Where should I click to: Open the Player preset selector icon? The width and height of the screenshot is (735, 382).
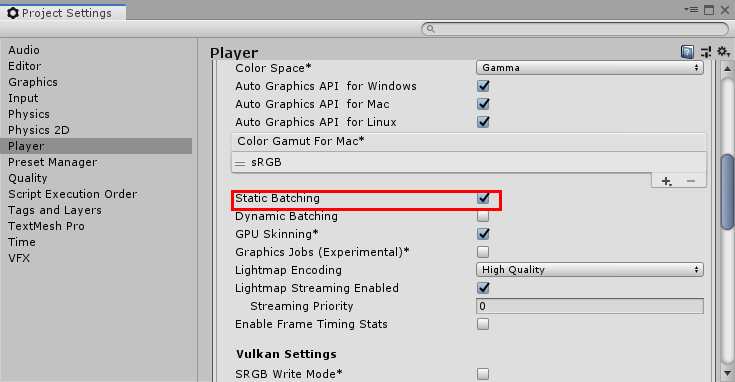[x=705, y=52]
